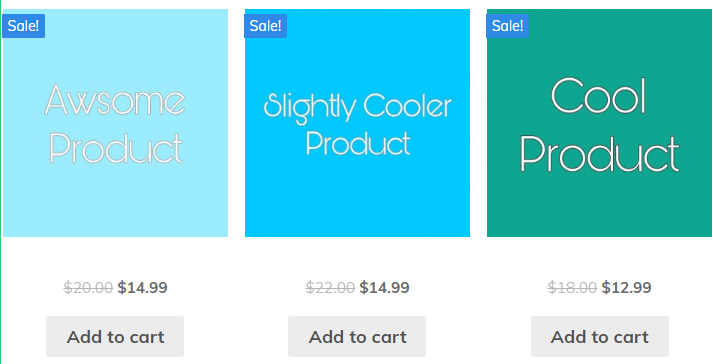The image size is (713, 364).
Task: Click 'Slightly Cooler' text in the blue image
Action: point(357,108)
